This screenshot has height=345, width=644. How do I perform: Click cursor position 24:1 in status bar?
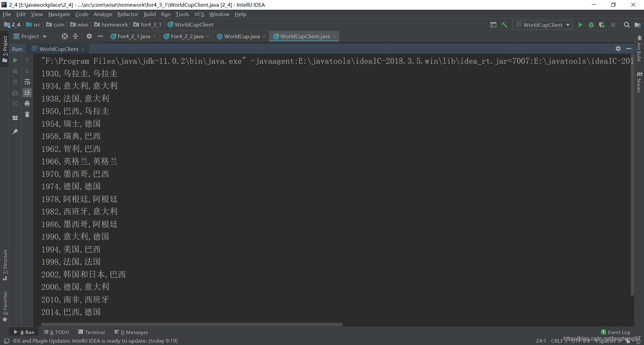click(541, 341)
